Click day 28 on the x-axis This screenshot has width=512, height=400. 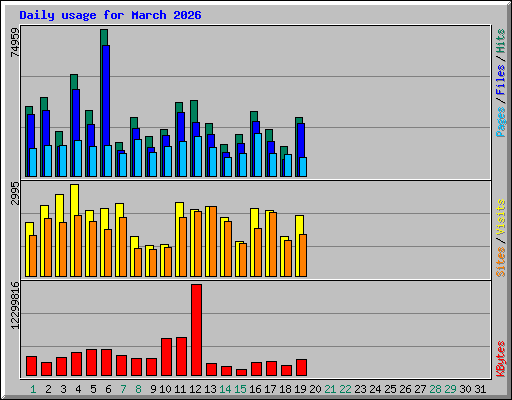(x=435, y=389)
